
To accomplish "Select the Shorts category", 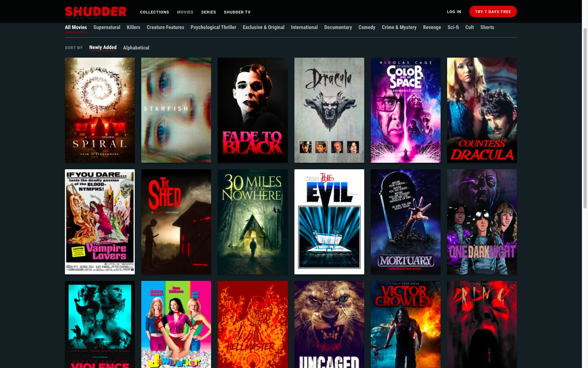I will tap(487, 27).
